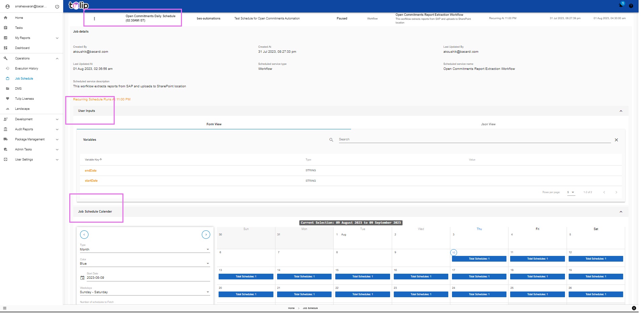Click the Tulip Liveness heart icon
The width and height of the screenshot is (644, 314).
tap(7, 99)
